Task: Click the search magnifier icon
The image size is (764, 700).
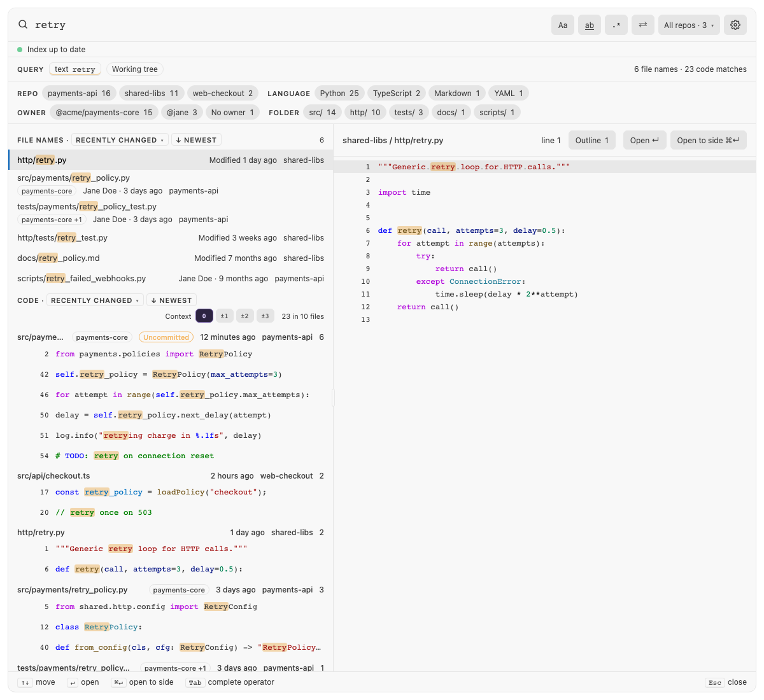Action: click(23, 24)
